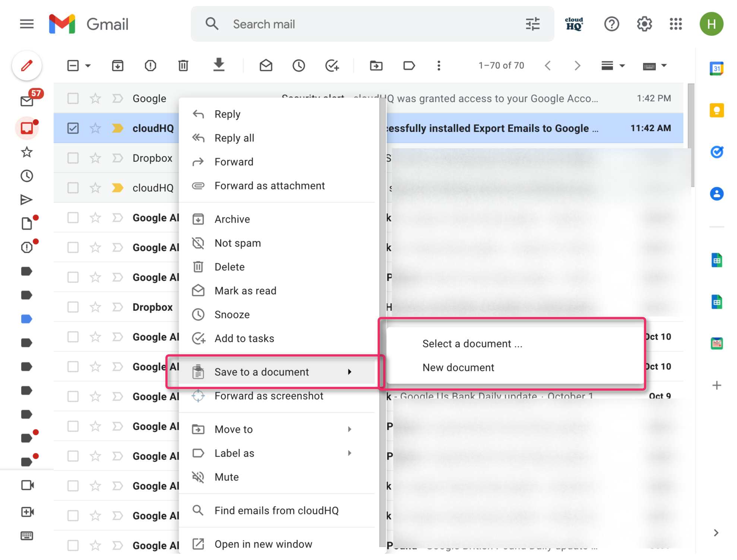Show search options slider icon
The image size is (737, 560).
[532, 24]
